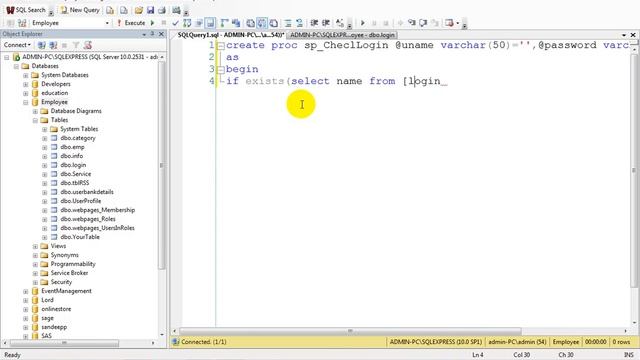
Task: Select the EventManagement database
Action: [66, 291]
